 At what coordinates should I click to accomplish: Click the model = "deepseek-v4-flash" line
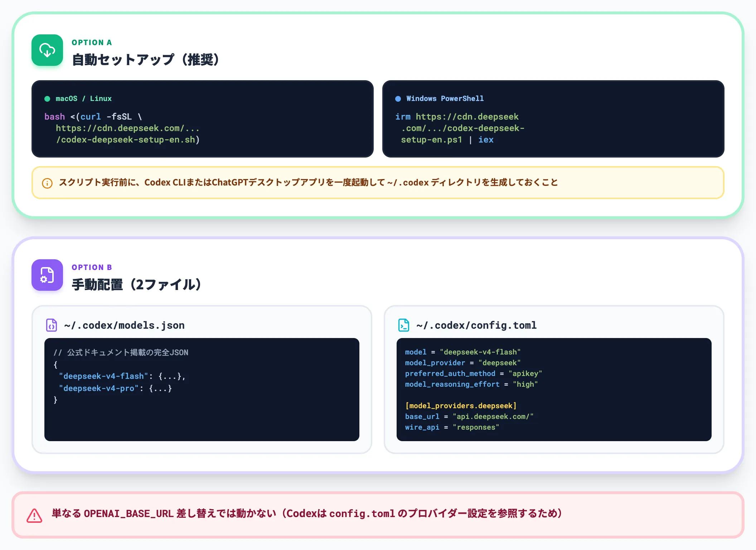[463, 352]
